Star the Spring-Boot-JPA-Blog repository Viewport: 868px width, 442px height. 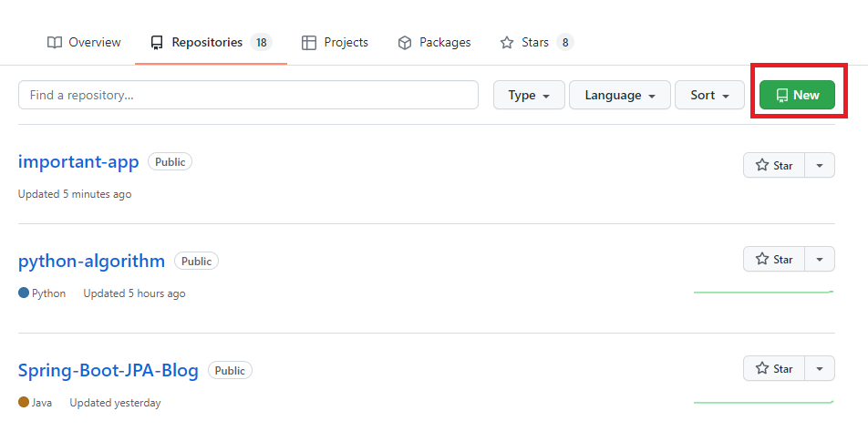coord(774,368)
